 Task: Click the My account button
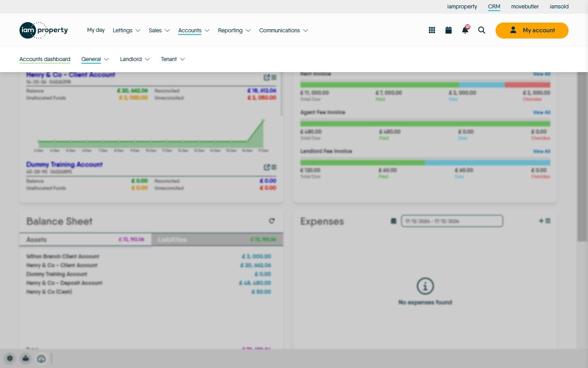click(532, 31)
